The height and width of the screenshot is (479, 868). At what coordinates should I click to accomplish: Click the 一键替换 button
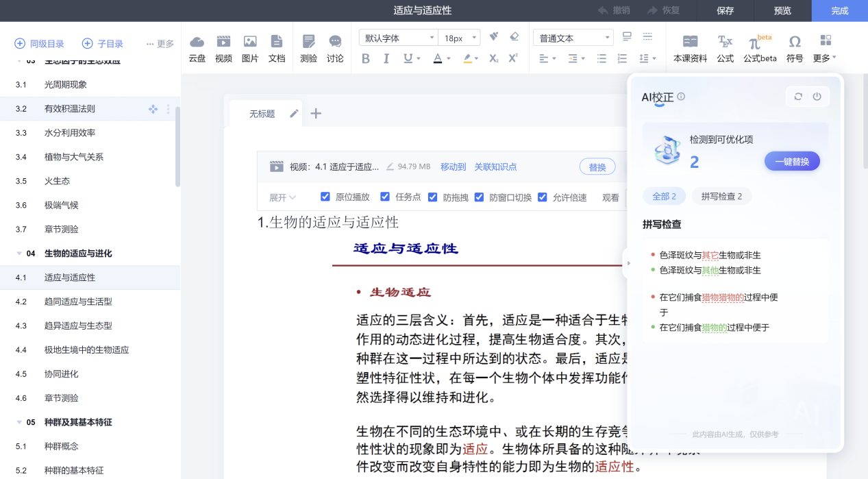pos(792,162)
